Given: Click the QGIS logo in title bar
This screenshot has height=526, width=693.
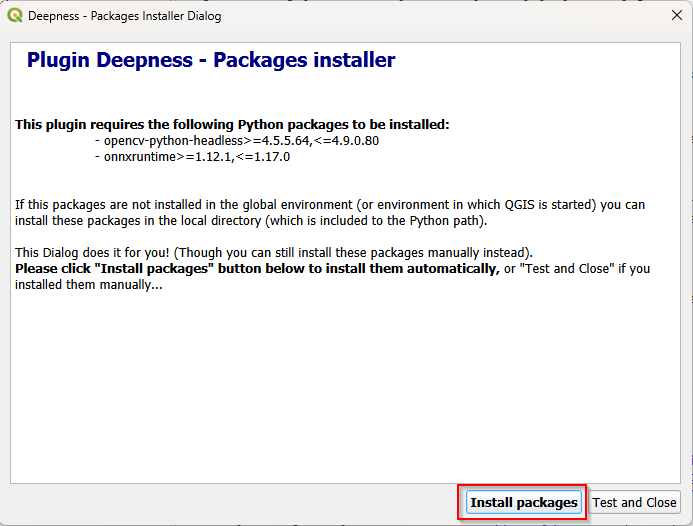Looking at the screenshot, I should (x=15, y=15).
